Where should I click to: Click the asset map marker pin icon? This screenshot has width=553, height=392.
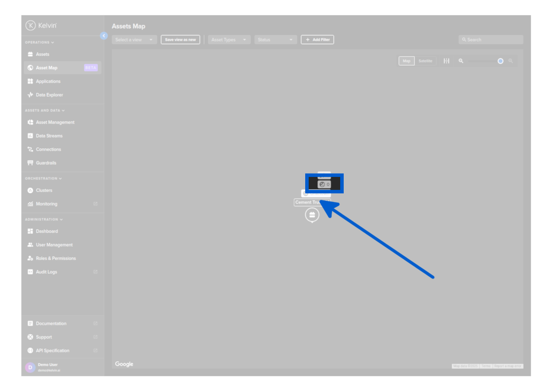click(312, 215)
